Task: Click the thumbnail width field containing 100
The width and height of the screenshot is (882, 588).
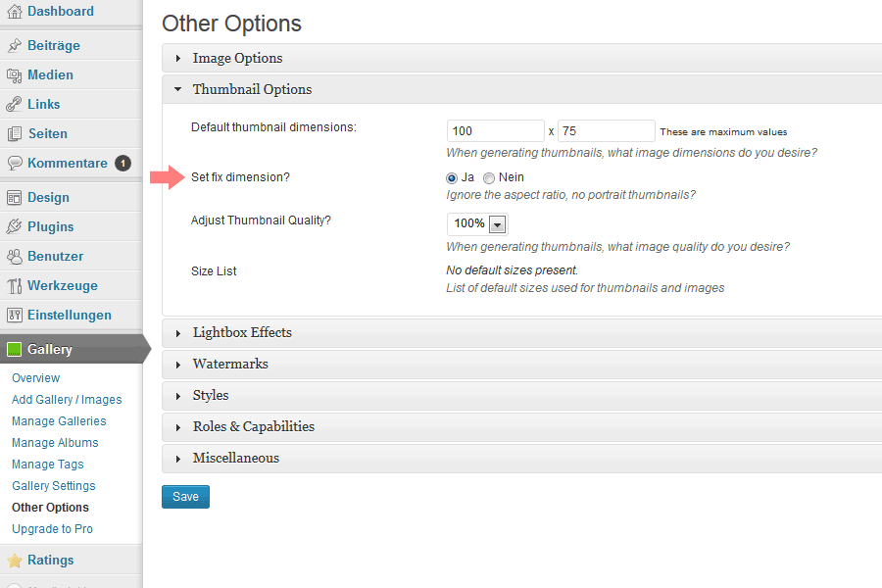Action: coord(495,131)
